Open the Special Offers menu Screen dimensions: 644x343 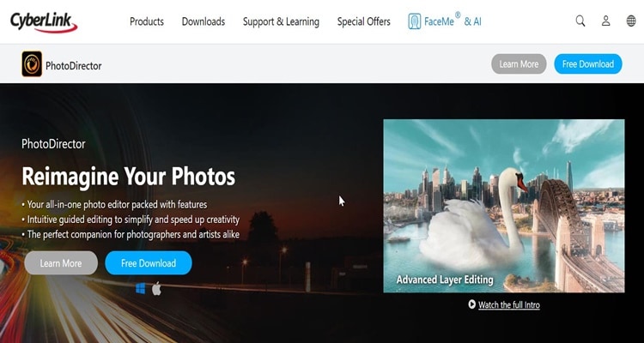click(x=363, y=21)
